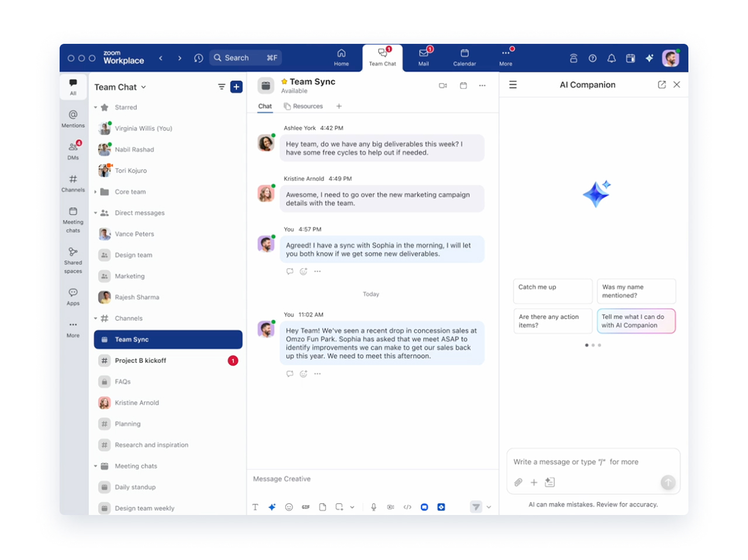Select the Are there any action items prompt
The image size is (748, 560).
click(x=553, y=321)
